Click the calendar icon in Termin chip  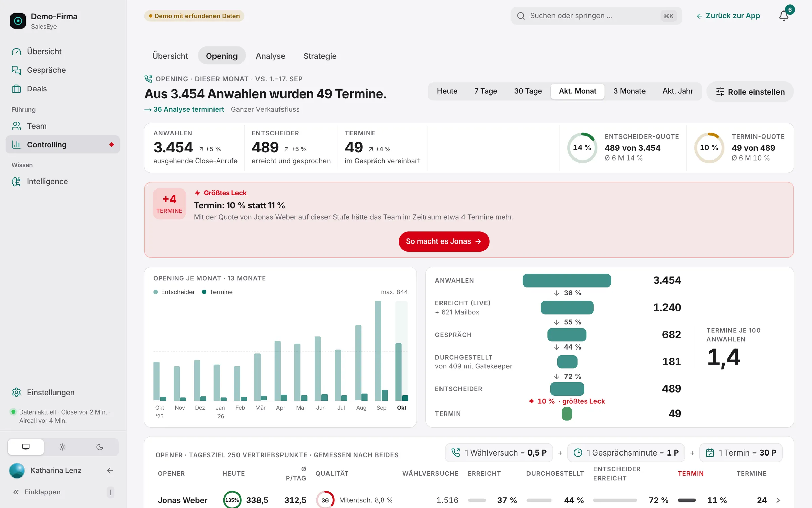(x=710, y=453)
